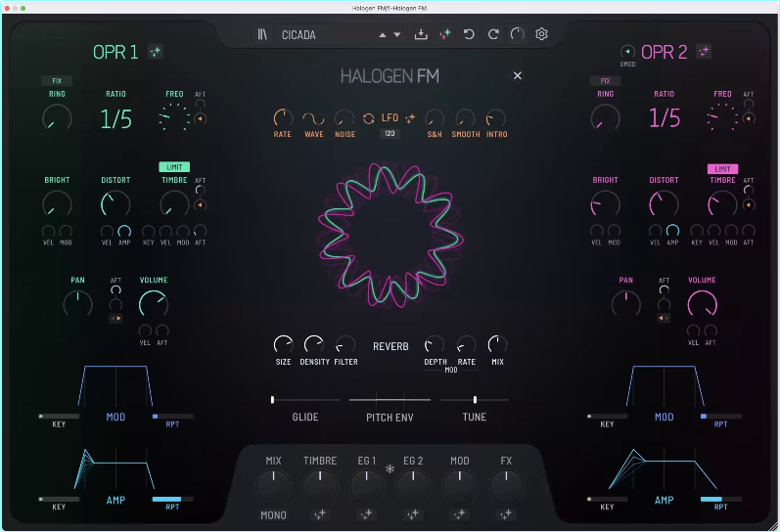The height and width of the screenshot is (532, 780).
Task: Click OPR 2 MOD RPT slider
Action: [x=721, y=417]
